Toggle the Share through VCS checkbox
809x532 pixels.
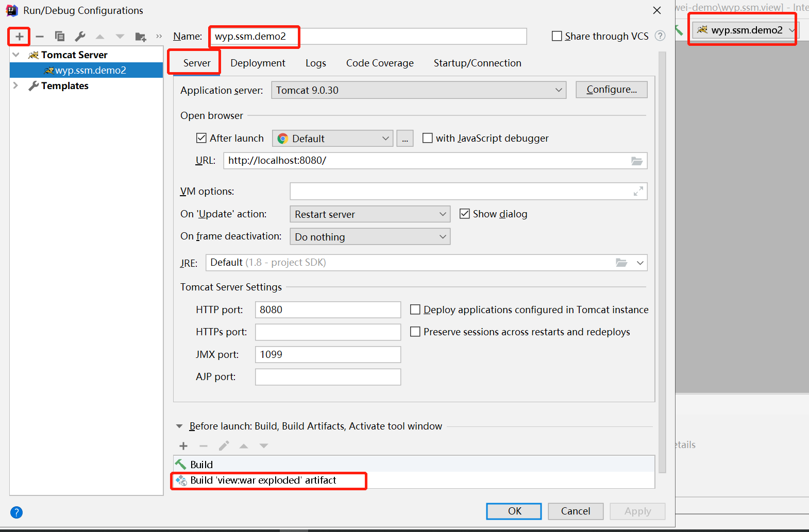pos(557,36)
